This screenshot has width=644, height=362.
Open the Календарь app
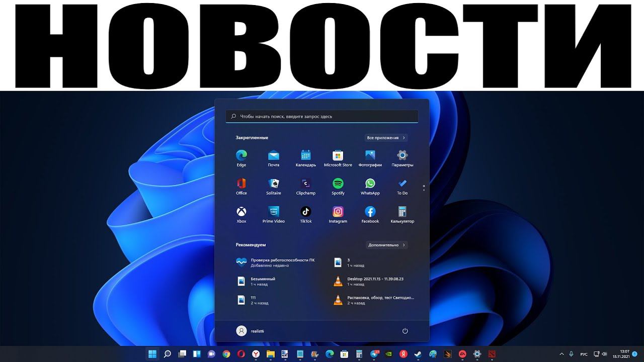306,158
